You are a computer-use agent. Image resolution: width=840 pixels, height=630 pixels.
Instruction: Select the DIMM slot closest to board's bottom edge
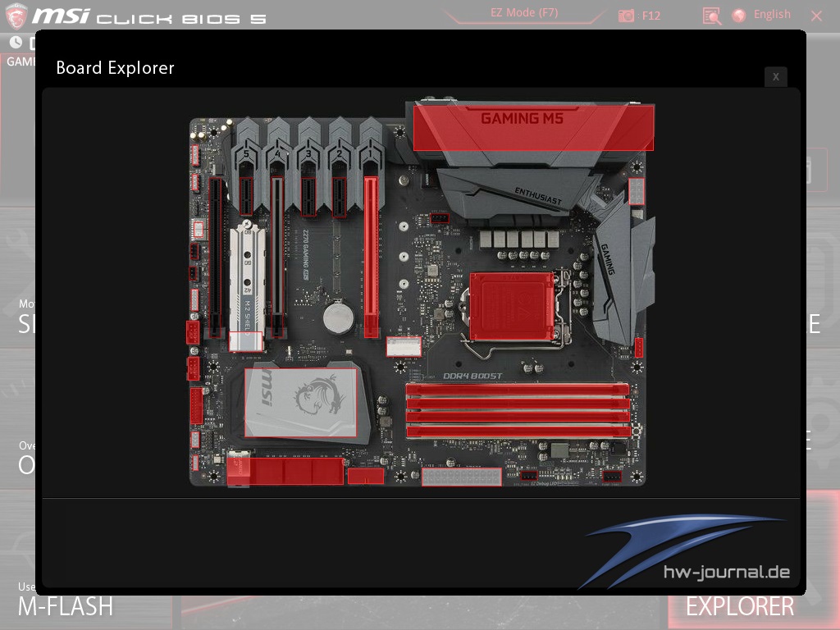[518, 431]
